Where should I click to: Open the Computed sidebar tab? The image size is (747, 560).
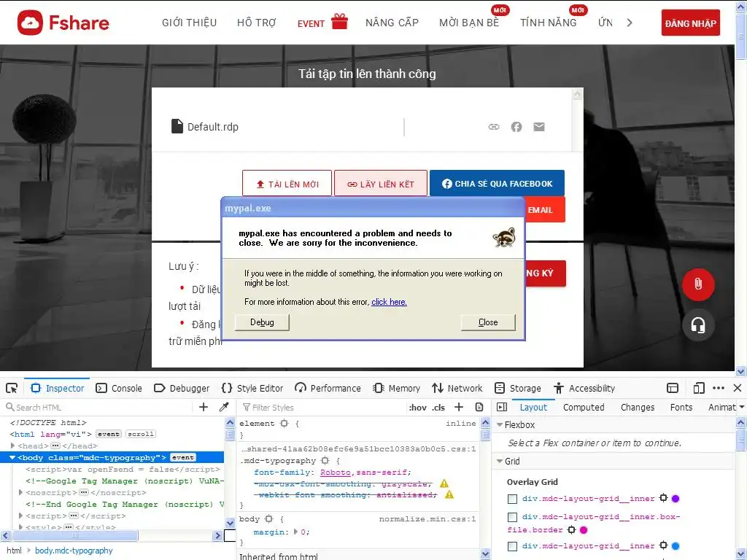[584, 407]
